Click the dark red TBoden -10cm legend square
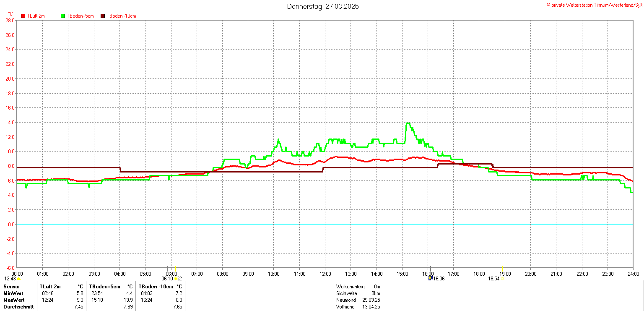 click(103, 16)
